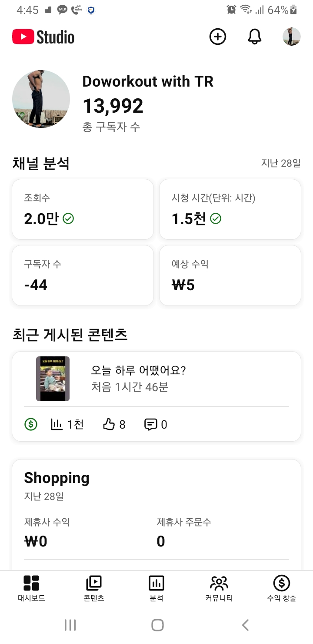Tap the YouTube Studio logo
Viewport: 313px width, 644px height.
point(43,37)
